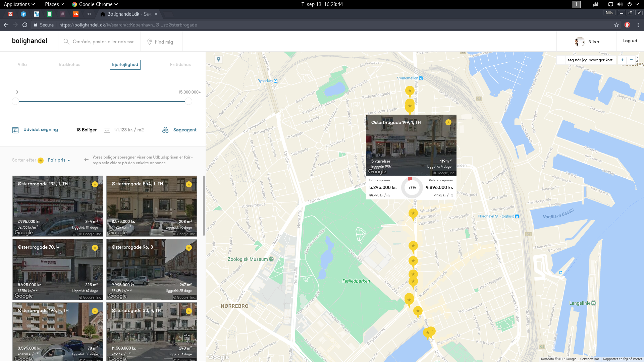Click the red extension icon in toolbar
This screenshot has width=644, height=362.
(627, 25)
